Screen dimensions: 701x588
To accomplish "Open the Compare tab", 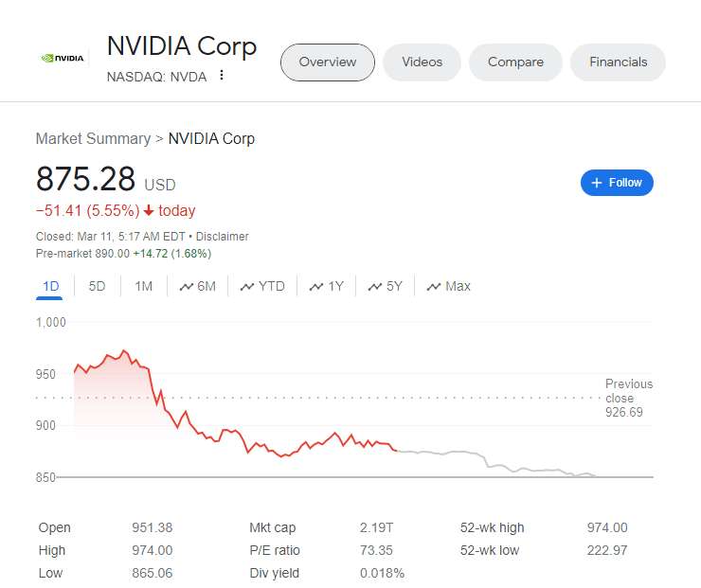I will (515, 62).
